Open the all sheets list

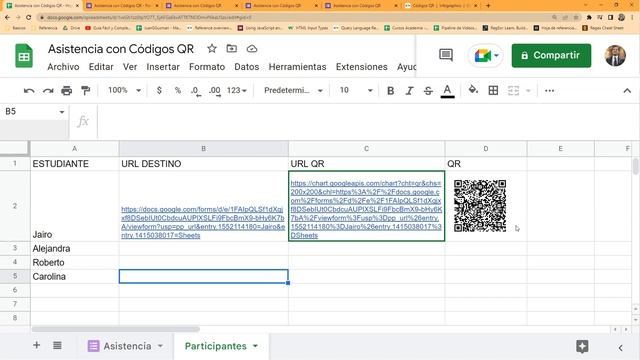57,346
